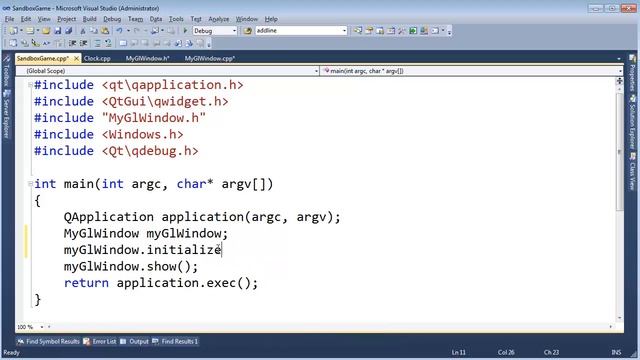Screen dimensions: 640x360
Task: Open the Tools menu
Action: tap(176, 19)
